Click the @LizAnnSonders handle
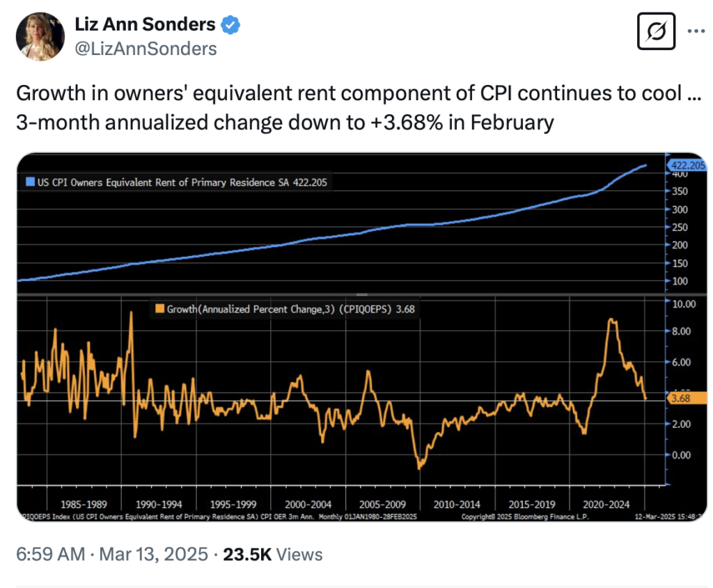The image size is (713, 588). coord(146,49)
